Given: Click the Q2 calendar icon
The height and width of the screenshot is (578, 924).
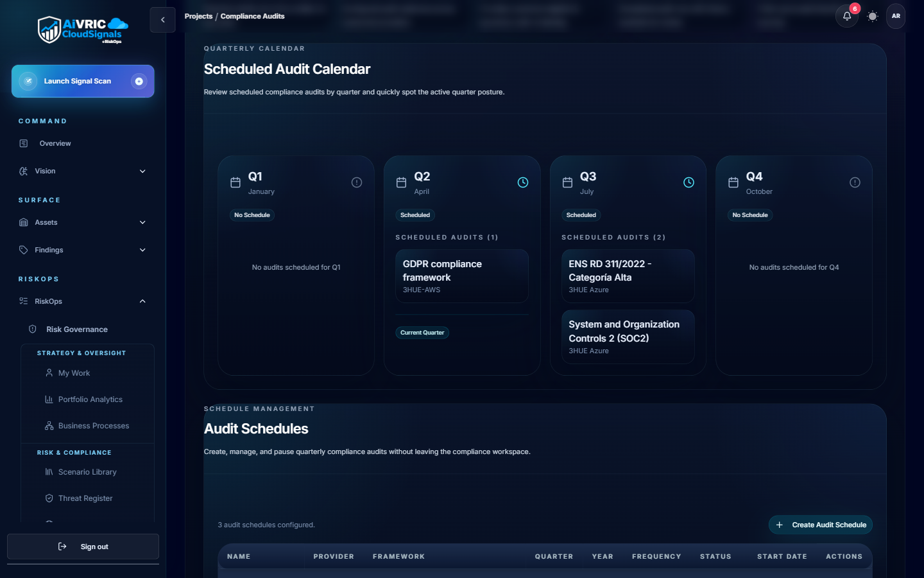Looking at the screenshot, I should click(401, 182).
